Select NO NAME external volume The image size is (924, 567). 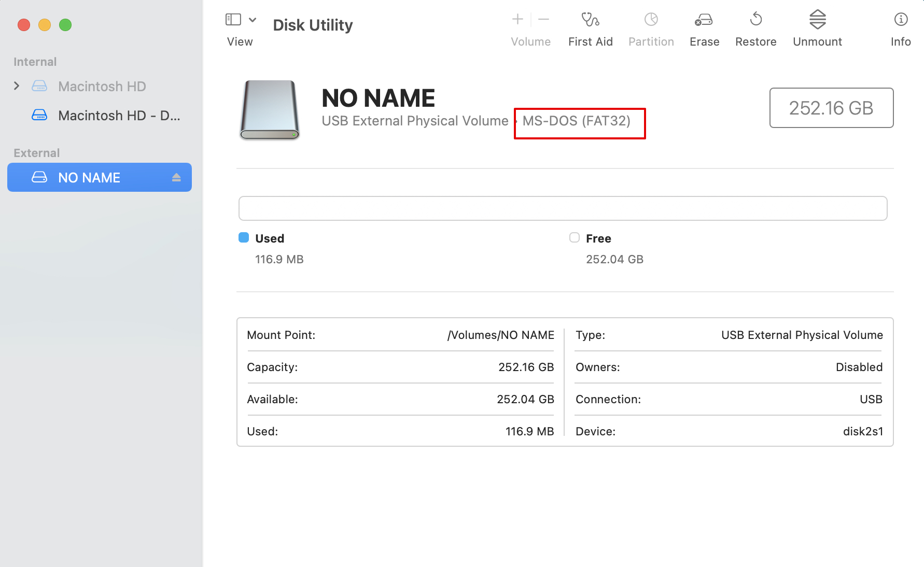[100, 177]
